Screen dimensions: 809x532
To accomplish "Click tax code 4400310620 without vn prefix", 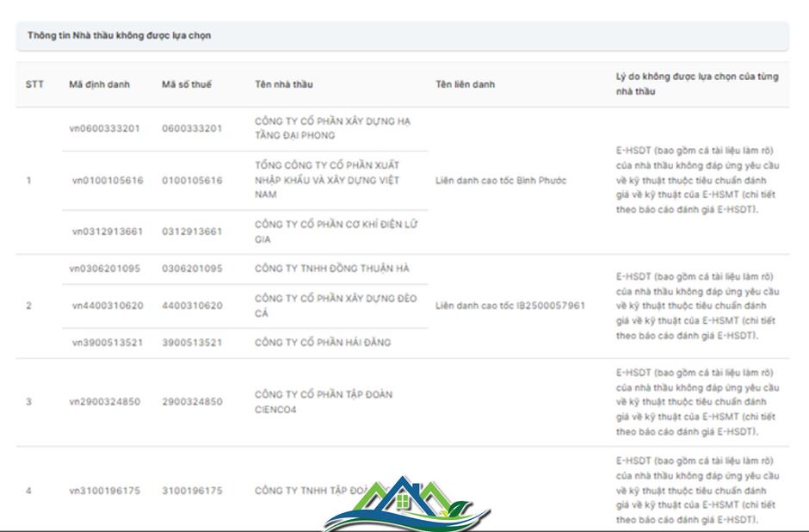I will (192, 306).
